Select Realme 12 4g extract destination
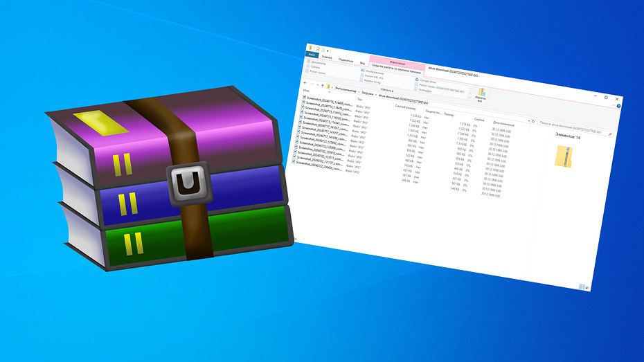644x362 pixels. coord(370,81)
